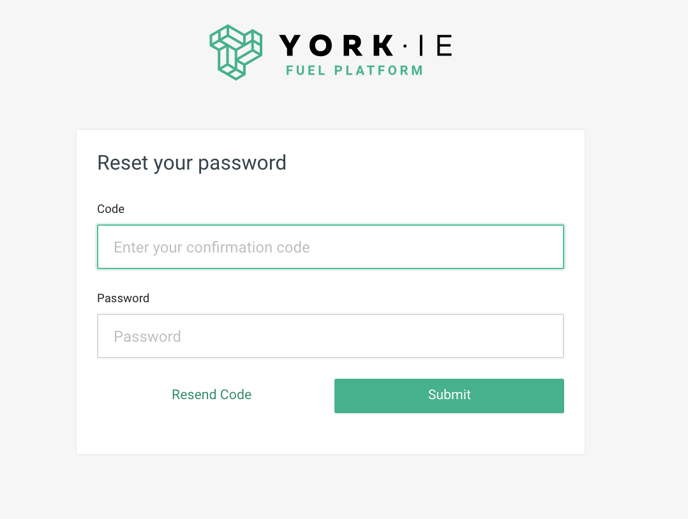Click the Enter your confirmation code placeholder text
This screenshot has width=688, height=519.
click(x=211, y=247)
